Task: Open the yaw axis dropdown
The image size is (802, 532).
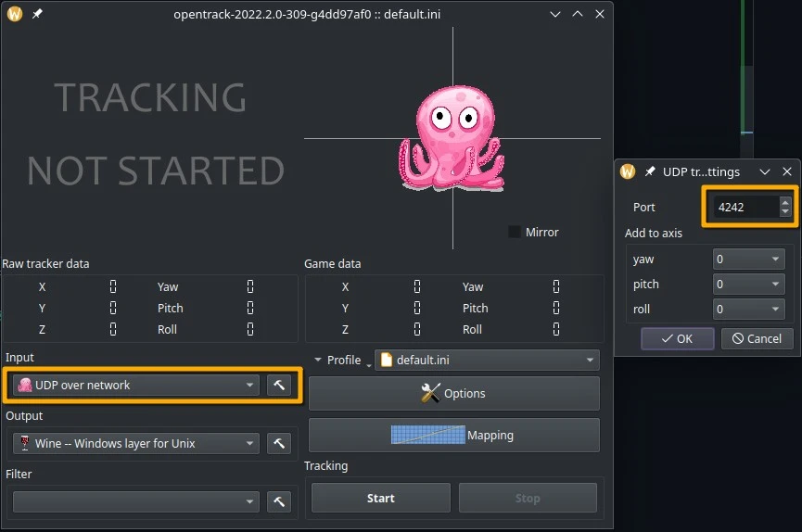Action: 749,259
